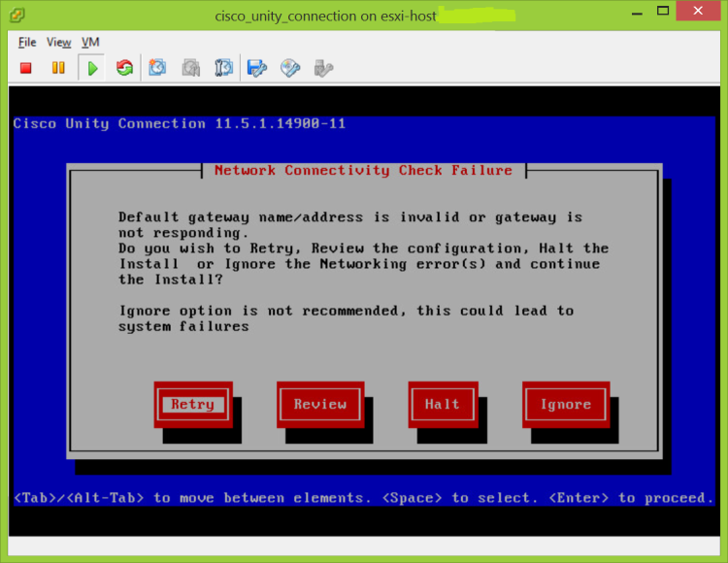Viewport: 728px width, 563px height.
Task: Click the 'Ignore option is not recommended' warning
Action: pyautogui.click(x=346, y=318)
